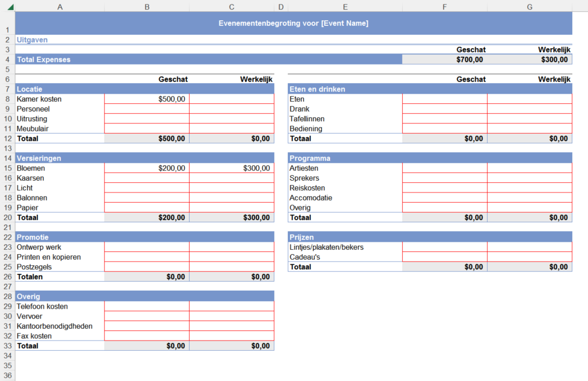Select the Uitgaven heading cell

(x=33, y=40)
